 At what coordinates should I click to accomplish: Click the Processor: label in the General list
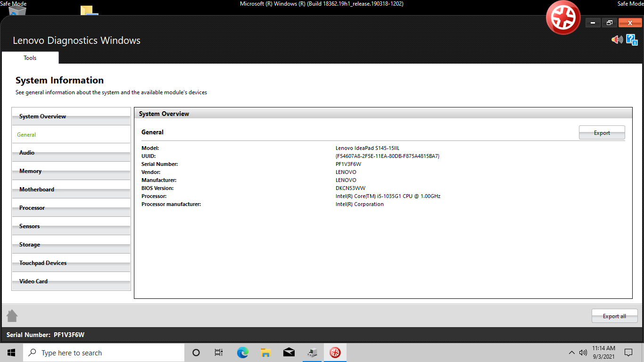[154, 196]
